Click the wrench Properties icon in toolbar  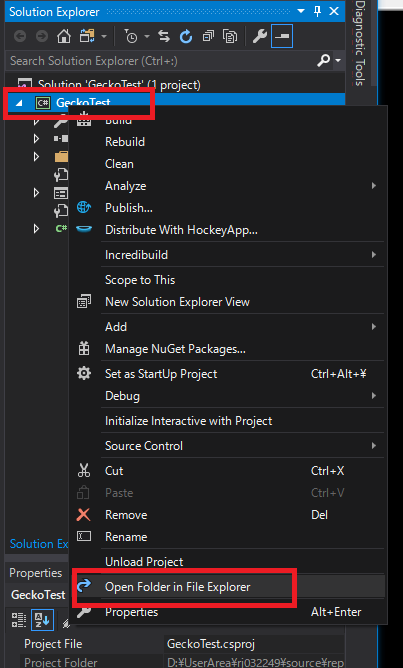[259, 37]
